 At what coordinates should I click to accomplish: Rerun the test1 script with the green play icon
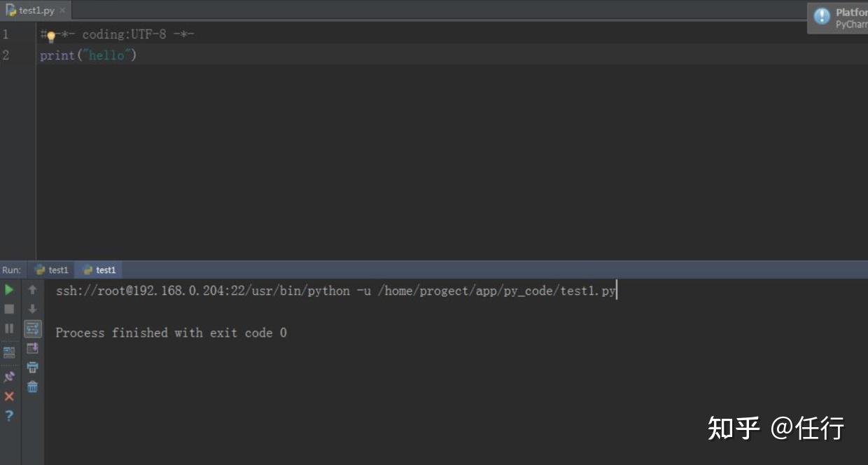[x=9, y=289]
